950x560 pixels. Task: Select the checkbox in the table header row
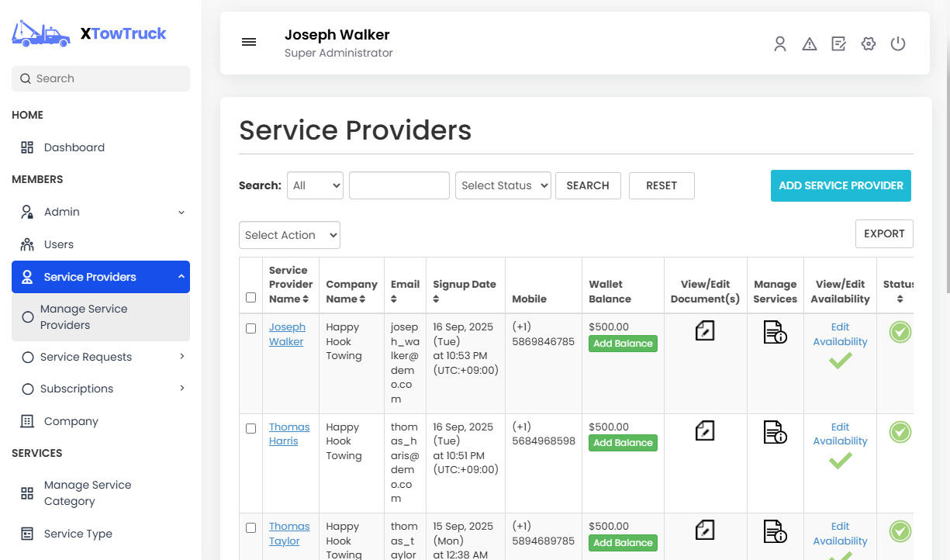[x=250, y=297]
